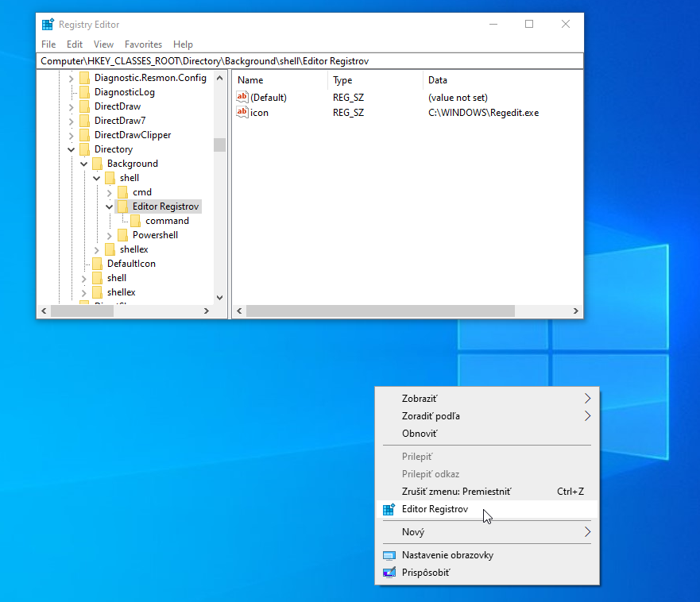Click the Nastavenie obrazovky monitor icon
The width and height of the screenshot is (700, 602).
tap(389, 555)
